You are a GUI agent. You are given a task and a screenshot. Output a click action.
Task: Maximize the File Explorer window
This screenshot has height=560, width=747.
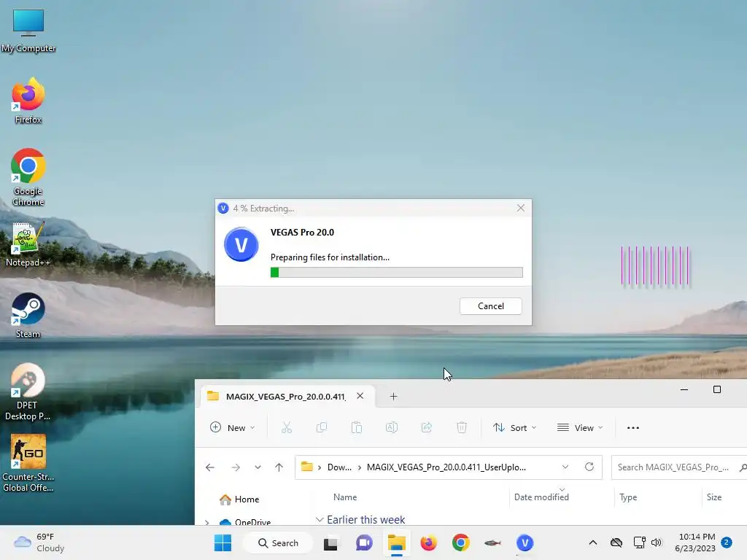coord(716,389)
